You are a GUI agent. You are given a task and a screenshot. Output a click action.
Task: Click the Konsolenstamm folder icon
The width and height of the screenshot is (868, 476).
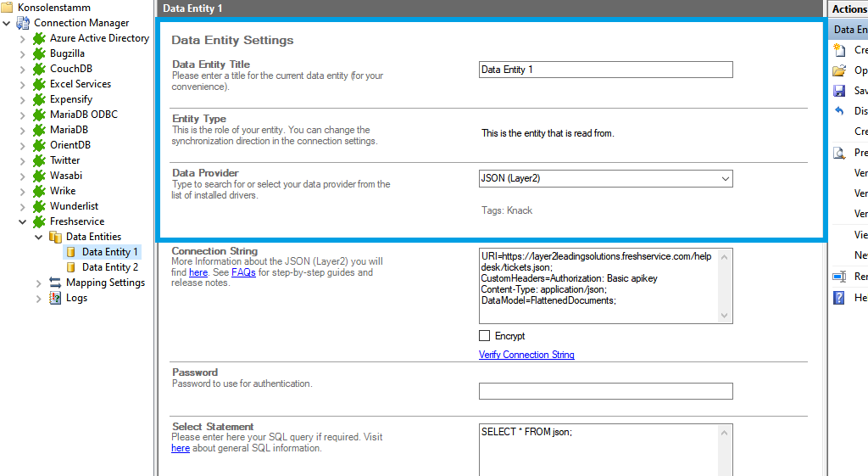point(7,7)
